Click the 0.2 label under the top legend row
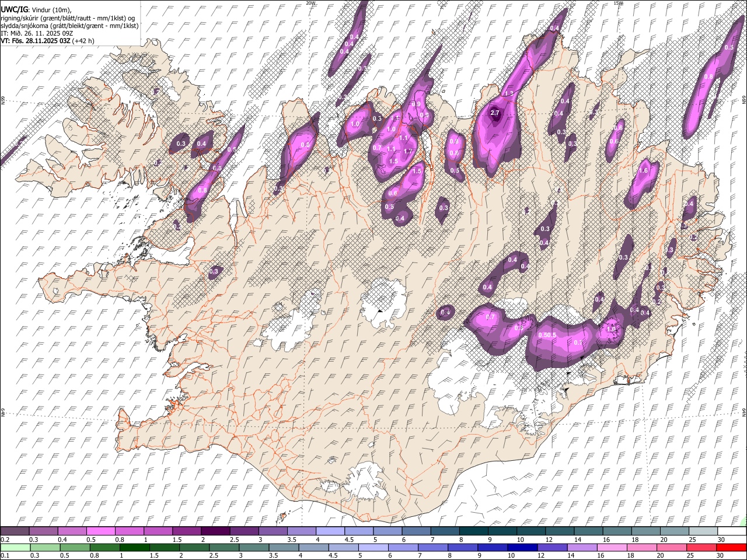Viewport: 747px width, 560px height. click(x=4, y=540)
